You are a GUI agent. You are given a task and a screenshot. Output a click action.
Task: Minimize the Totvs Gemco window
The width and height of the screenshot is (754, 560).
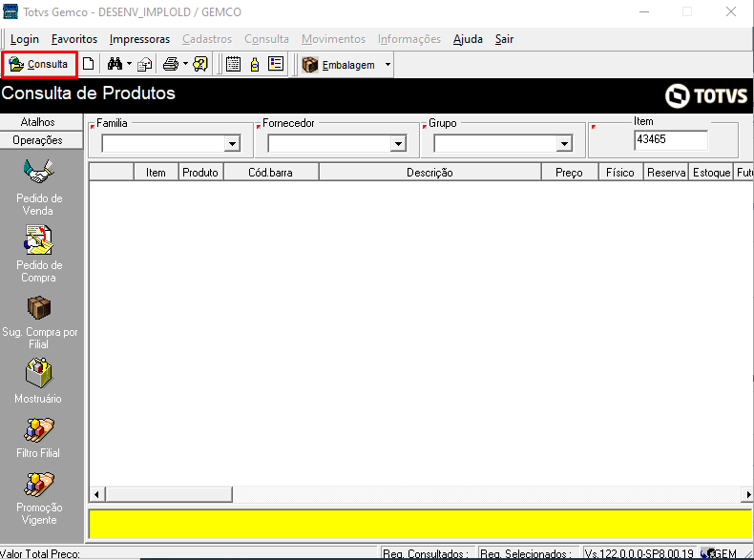(x=644, y=11)
